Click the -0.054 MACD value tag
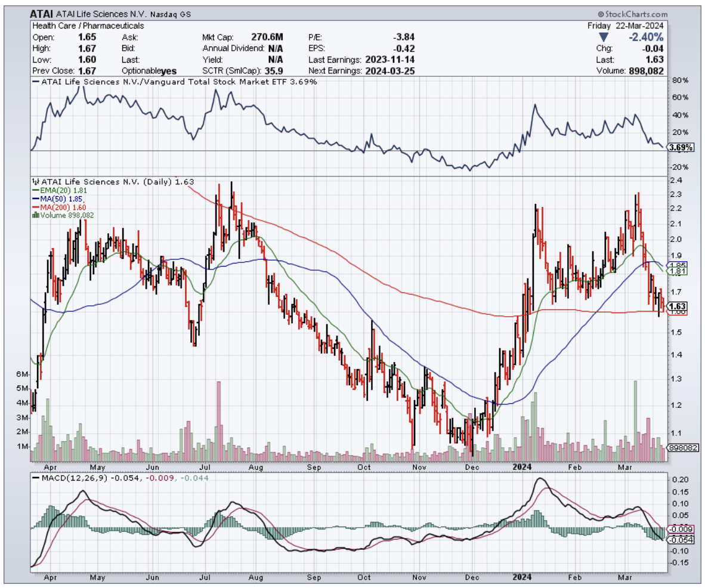 pos(679,539)
